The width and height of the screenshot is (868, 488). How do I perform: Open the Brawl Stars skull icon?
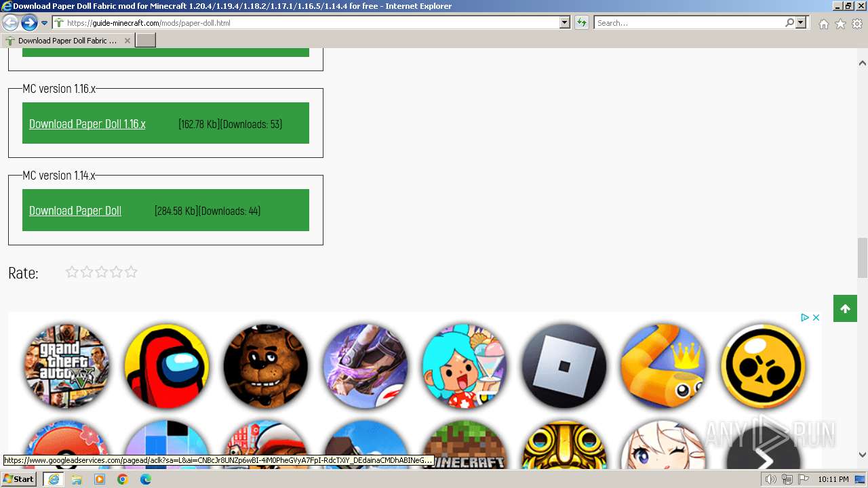point(763,366)
